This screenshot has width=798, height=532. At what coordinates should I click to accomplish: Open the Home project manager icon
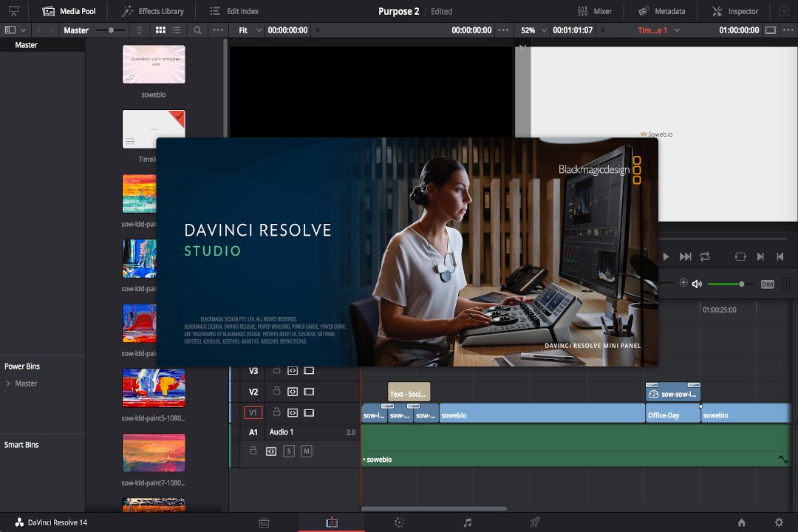(742, 522)
